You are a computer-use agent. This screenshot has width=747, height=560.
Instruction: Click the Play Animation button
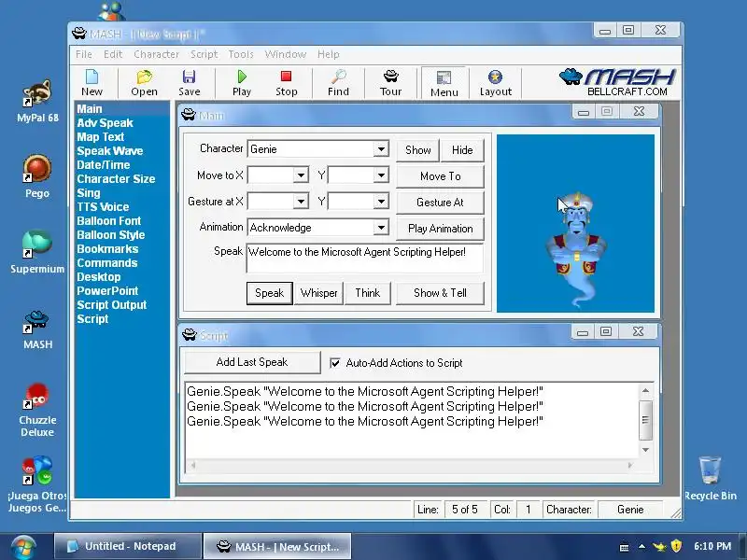[440, 229]
